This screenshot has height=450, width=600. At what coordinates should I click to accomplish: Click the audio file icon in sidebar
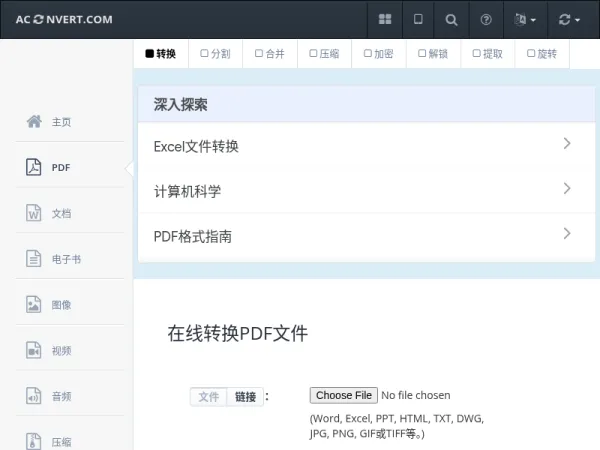click(x=34, y=396)
